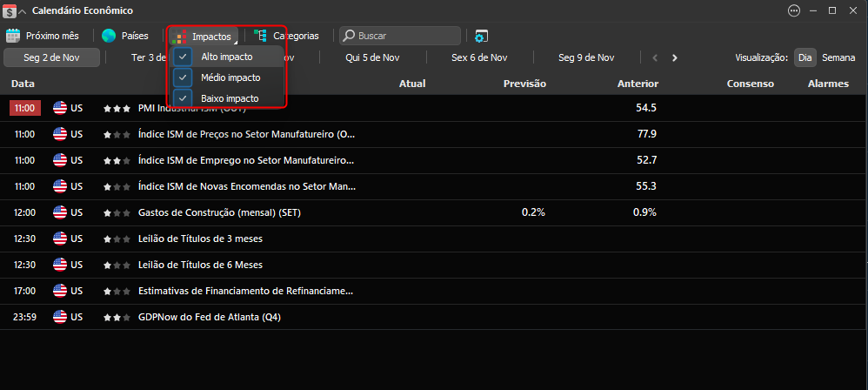Select Leilão de Títulos de 3 meses
The height and width of the screenshot is (390, 868).
(x=200, y=239)
